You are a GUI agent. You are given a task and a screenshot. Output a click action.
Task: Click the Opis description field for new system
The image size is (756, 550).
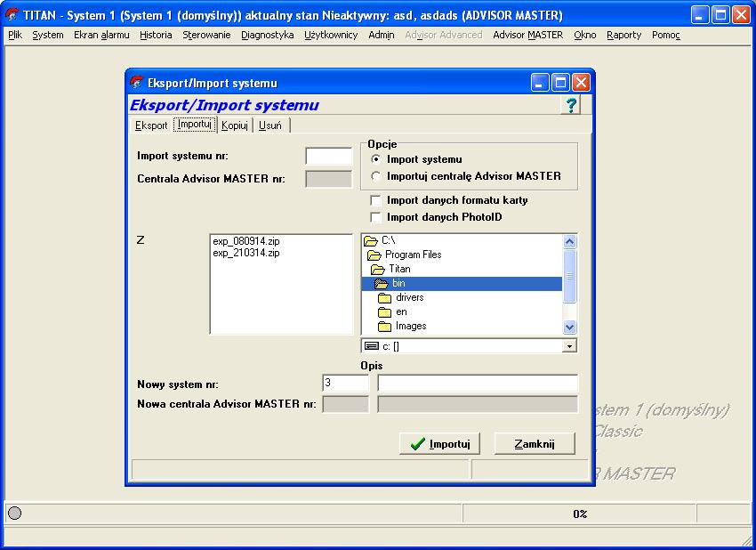[478, 383]
